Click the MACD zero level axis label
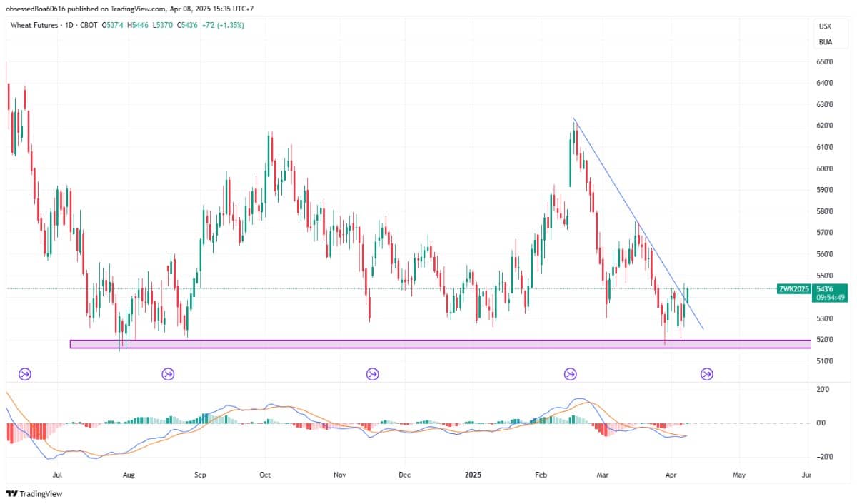This screenshot has width=857, height=504. click(823, 423)
